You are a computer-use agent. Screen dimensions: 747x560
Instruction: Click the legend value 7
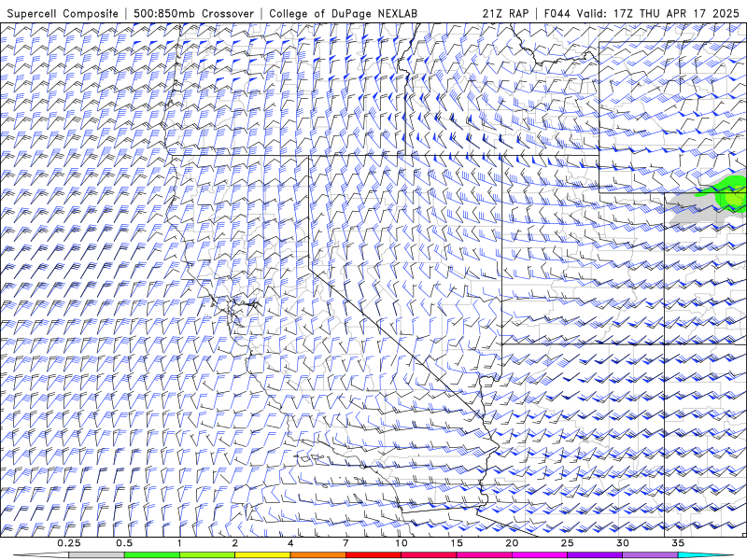click(x=345, y=543)
